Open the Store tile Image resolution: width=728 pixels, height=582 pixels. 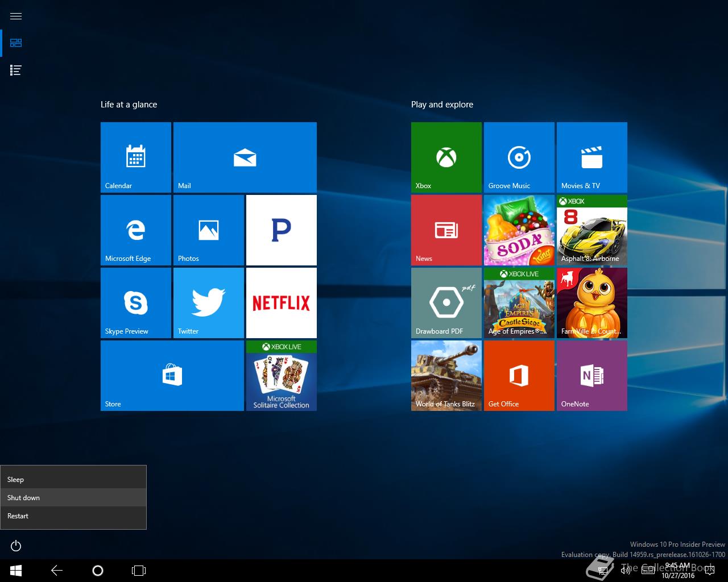172,376
